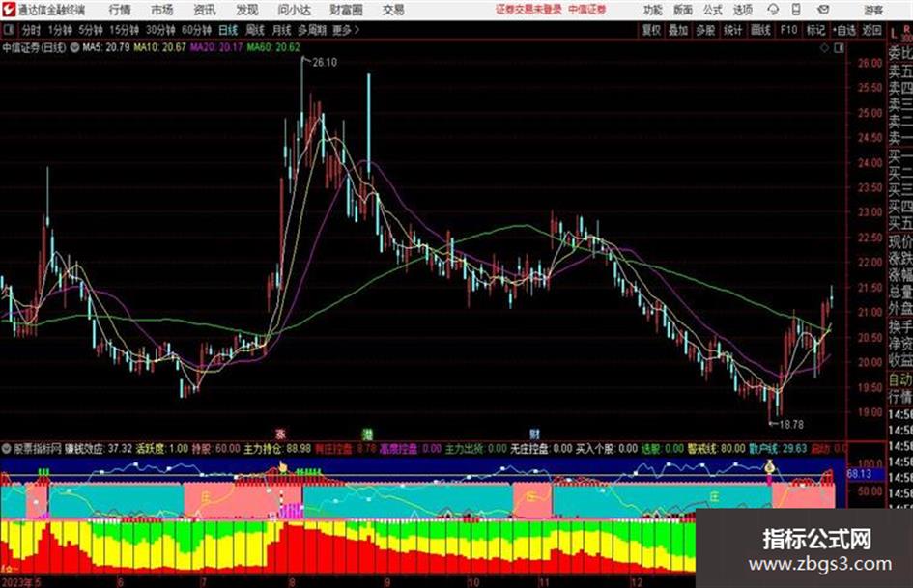Viewport: 913px width, 588px height.
Task: Click the +自选 add to watchlist button
Action: click(844, 30)
